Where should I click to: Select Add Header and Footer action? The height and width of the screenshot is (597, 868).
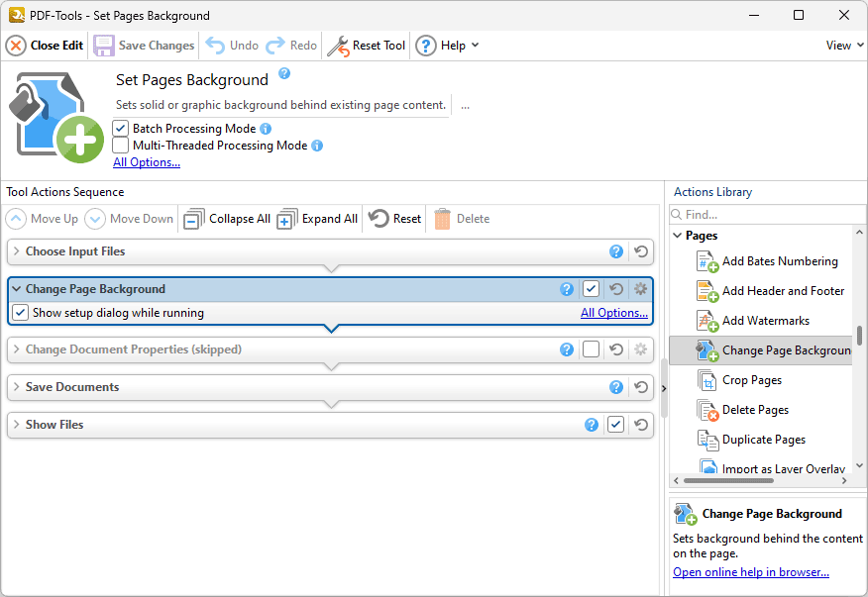771,291
